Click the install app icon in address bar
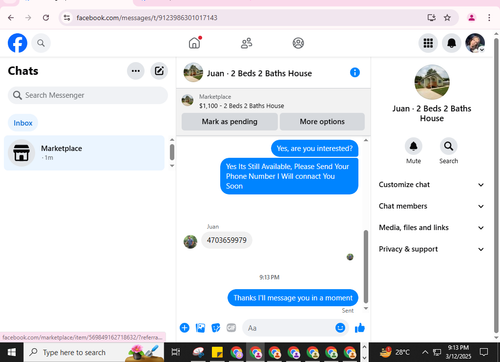 [x=431, y=18]
